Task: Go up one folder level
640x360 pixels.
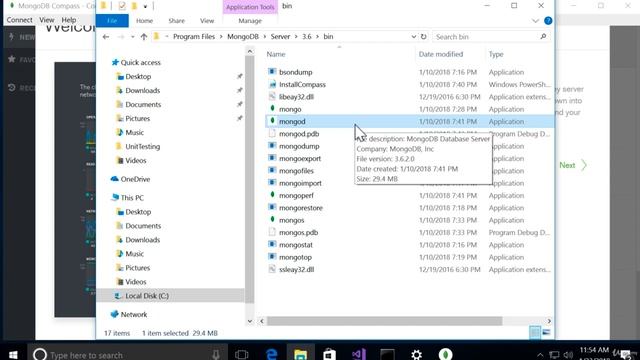Action: [x=144, y=37]
